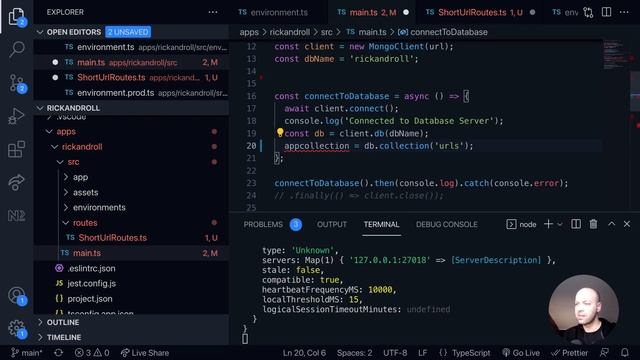Open the launch profile dropdown next to plus
Screen dimensions: 640x360
[x=560, y=224]
